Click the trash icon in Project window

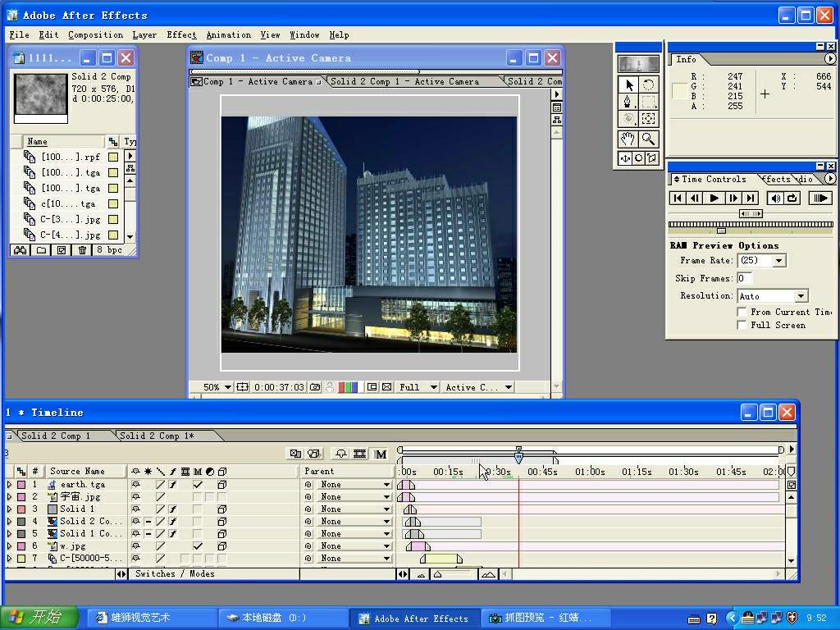(82, 250)
